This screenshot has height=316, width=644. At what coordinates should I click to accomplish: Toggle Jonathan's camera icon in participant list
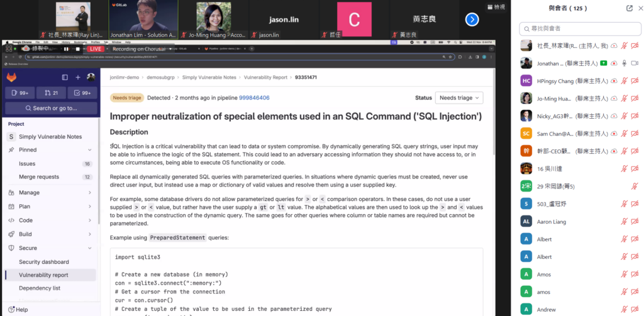click(635, 63)
